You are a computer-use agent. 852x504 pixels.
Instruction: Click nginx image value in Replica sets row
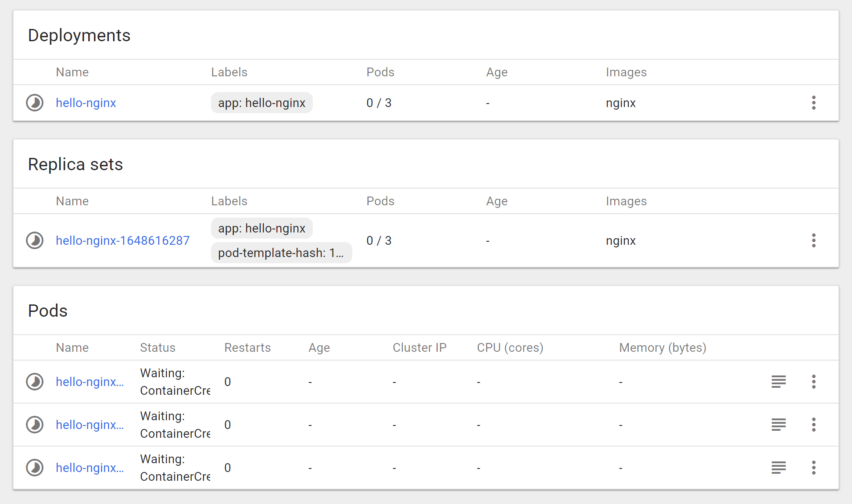coord(621,240)
